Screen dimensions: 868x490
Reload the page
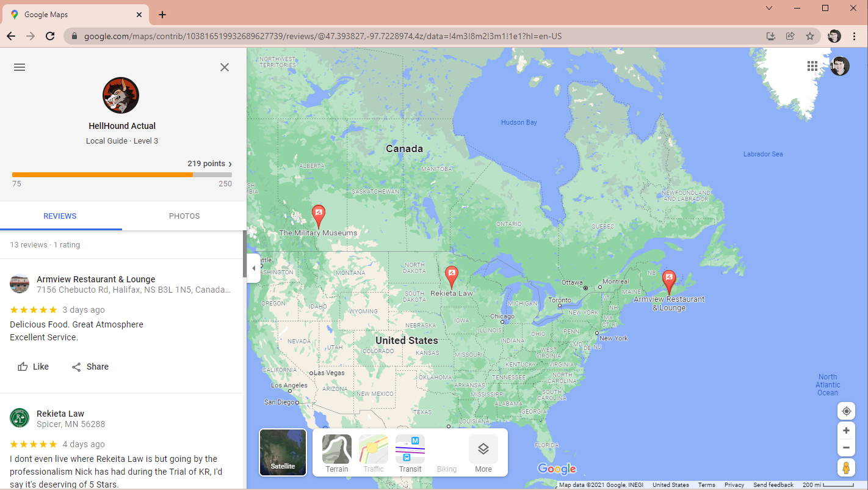coord(50,36)
